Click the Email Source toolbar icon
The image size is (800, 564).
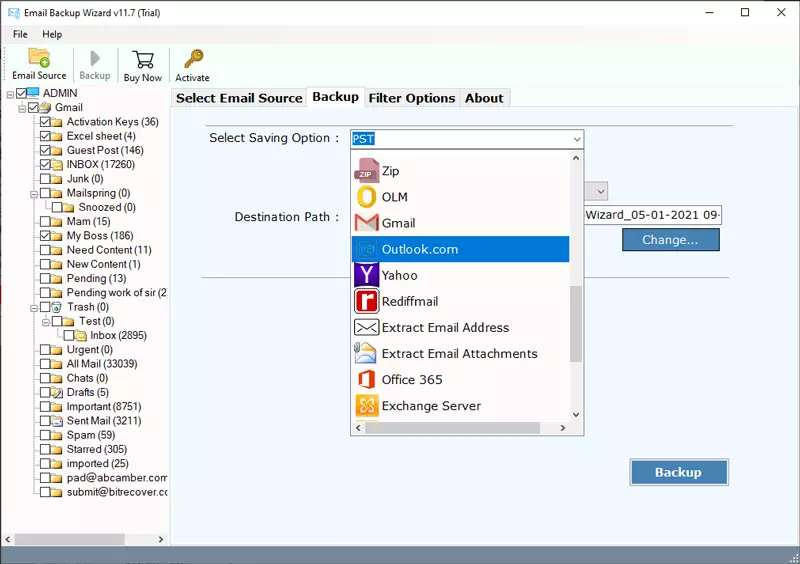coord(39,58)
